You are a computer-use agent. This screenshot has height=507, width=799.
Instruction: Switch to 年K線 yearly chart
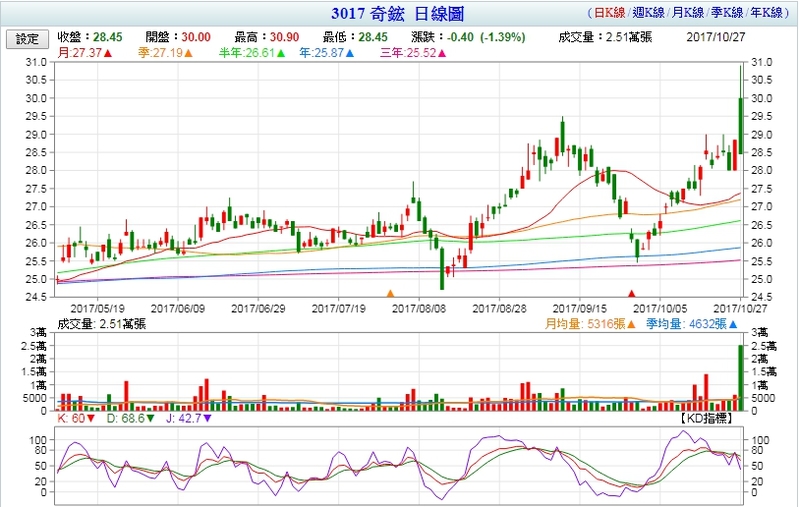(x=766, y=13)
